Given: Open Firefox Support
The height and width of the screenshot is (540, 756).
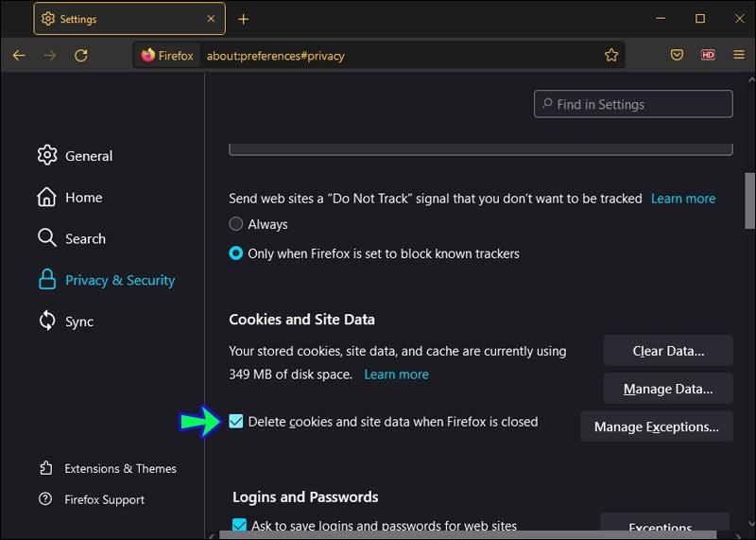Looking at the screenshot, I should [92, 499].
